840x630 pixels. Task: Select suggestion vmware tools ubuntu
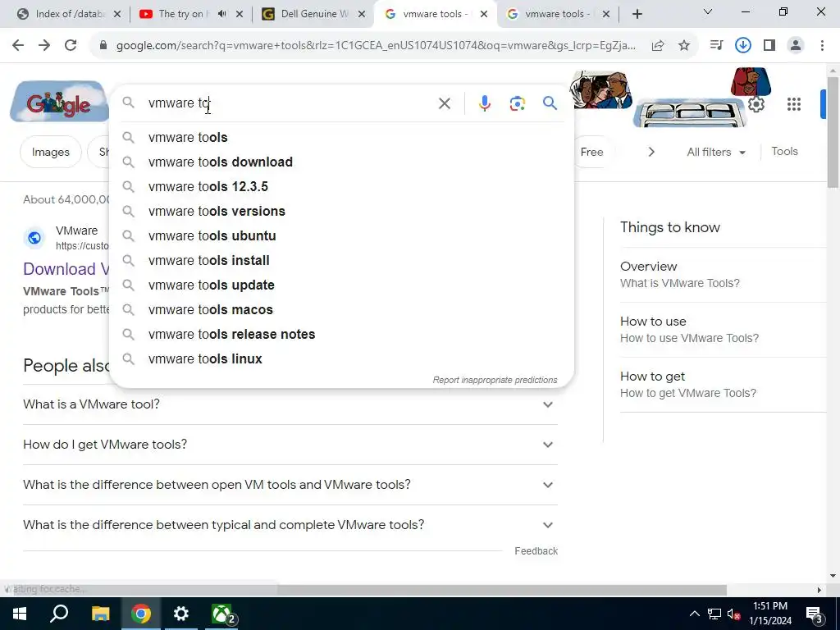341,235
